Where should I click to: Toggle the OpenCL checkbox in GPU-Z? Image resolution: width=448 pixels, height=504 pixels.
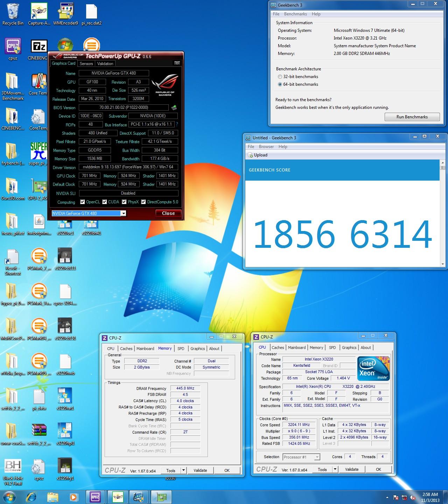(x=83, y=202)
